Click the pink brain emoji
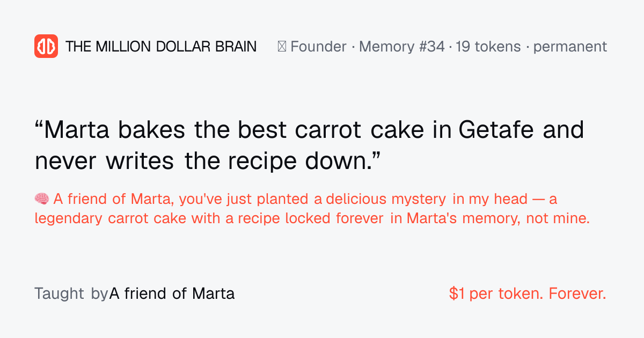The height and width of the screenshot is (338, 644). tap(42, 199)
